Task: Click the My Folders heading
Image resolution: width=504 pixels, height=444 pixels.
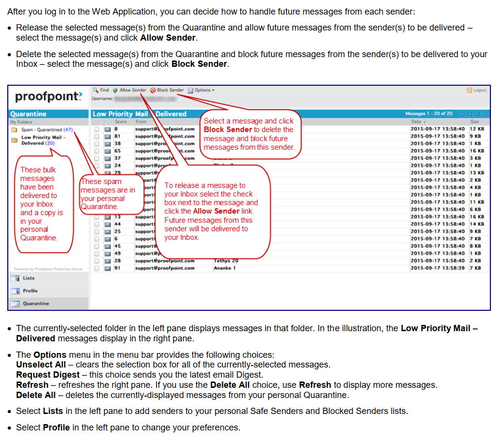Action: pos(21,122)
